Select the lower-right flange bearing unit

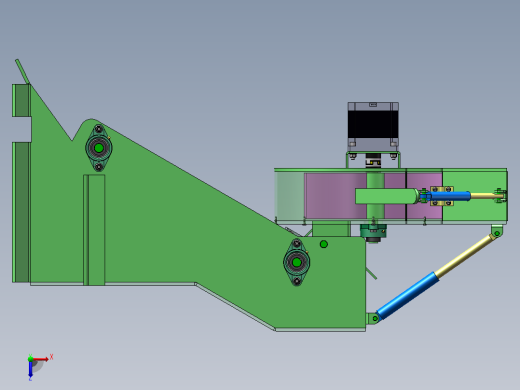coord(297,262)
